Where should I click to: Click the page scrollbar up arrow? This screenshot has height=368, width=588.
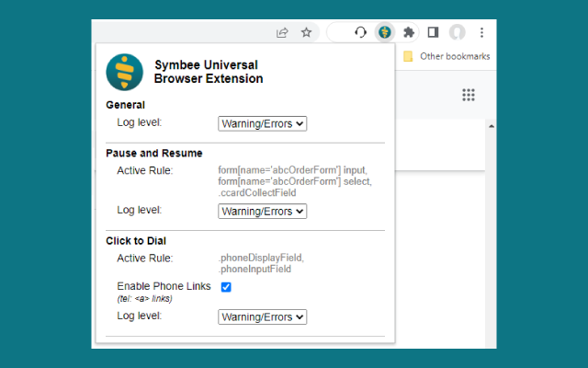click(x=492, y=126)
